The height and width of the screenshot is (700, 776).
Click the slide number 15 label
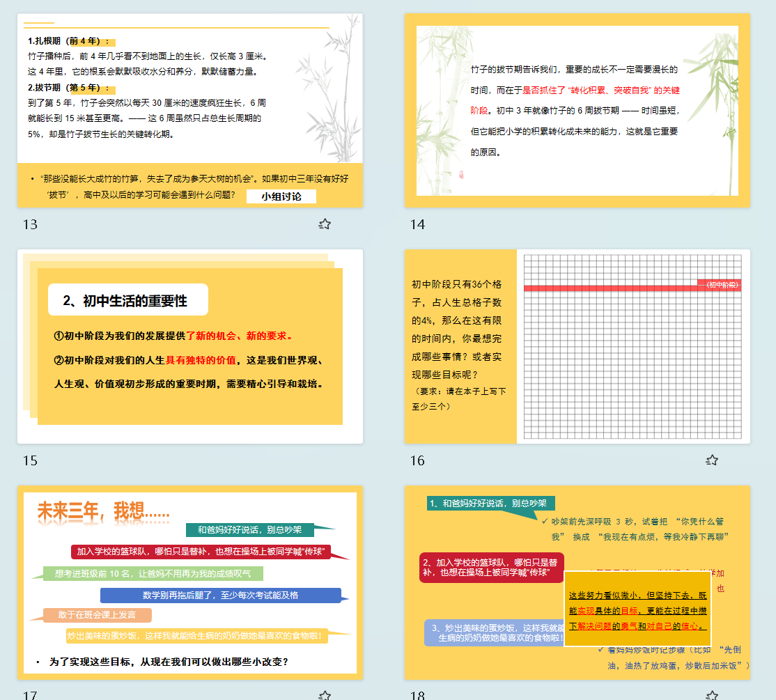[x=30, y=460]
